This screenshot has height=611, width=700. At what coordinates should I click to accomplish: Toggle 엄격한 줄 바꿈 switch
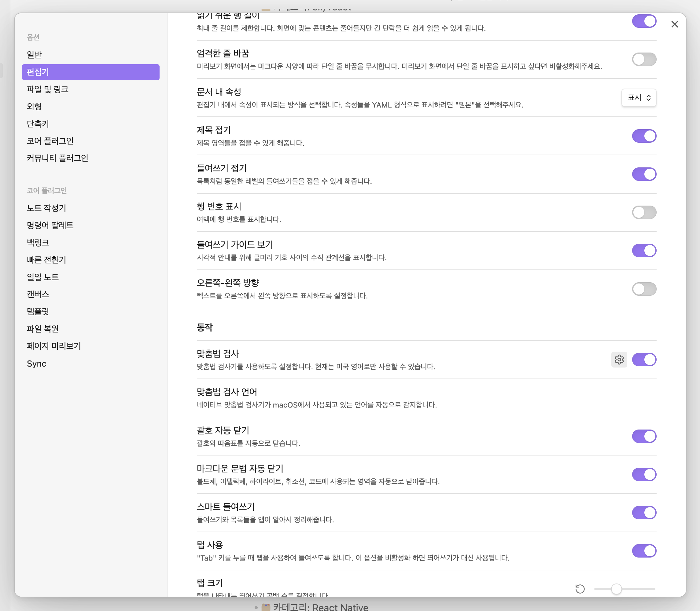tap(644, 59)
